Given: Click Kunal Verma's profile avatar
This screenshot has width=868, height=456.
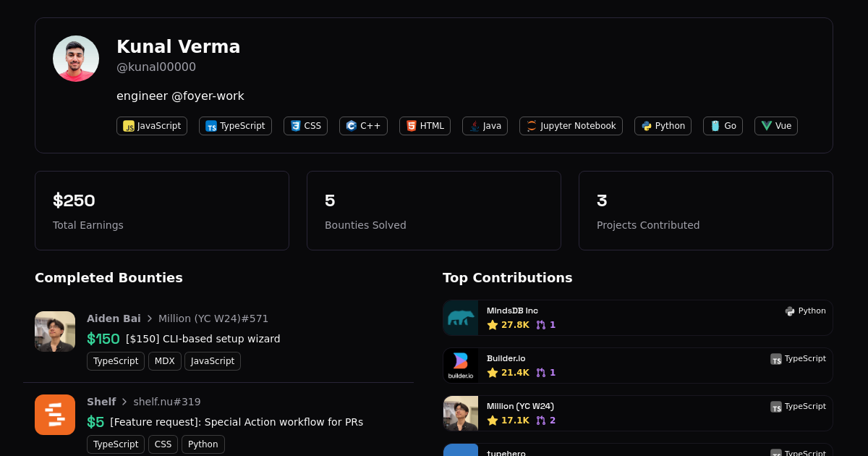Looking at the screenshot, I should (76, 59).
